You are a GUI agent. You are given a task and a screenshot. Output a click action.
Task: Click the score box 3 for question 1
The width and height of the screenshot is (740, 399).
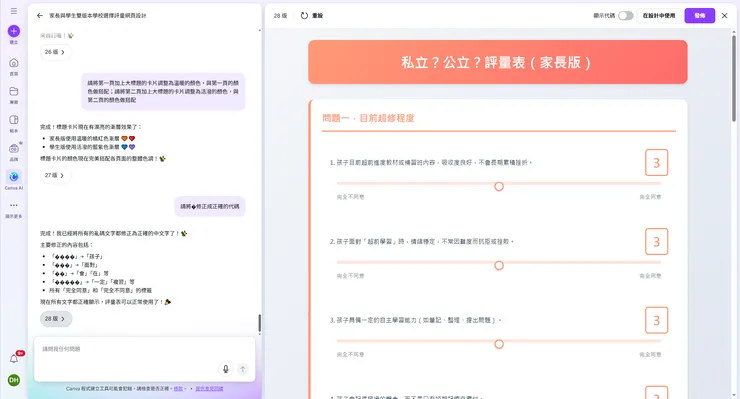[656, 162]
